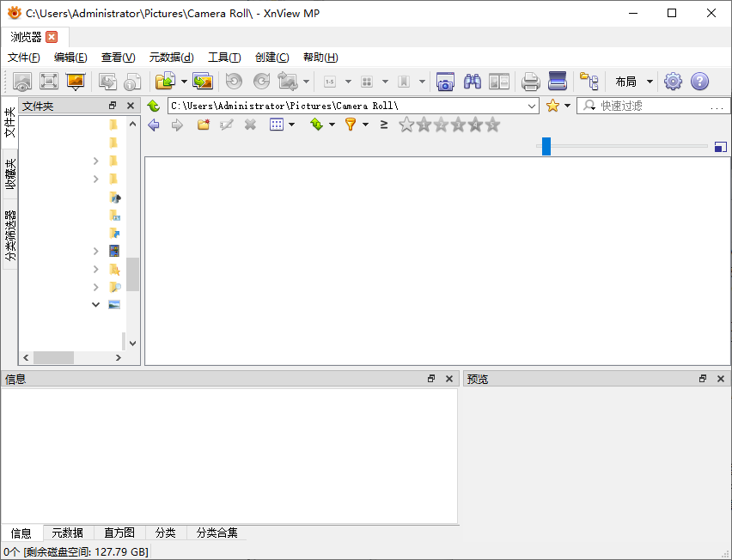Screen dimensions: 732x560
Task: Click the thumbnail size slider handle
Action: coord(546,146)
